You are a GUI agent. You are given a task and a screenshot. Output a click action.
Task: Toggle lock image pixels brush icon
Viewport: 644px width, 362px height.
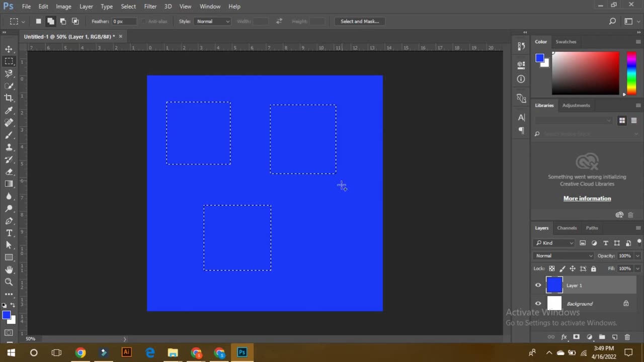(562, 268)
